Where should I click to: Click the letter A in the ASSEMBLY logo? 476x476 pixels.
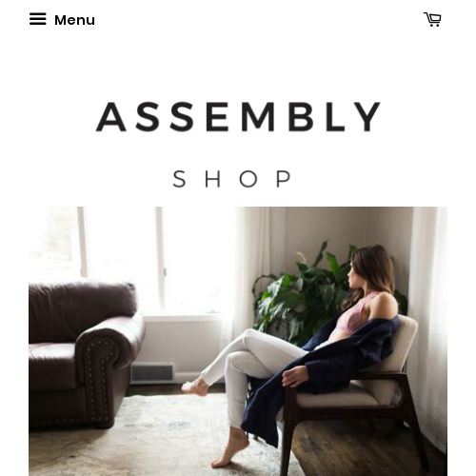pos(111,117)
